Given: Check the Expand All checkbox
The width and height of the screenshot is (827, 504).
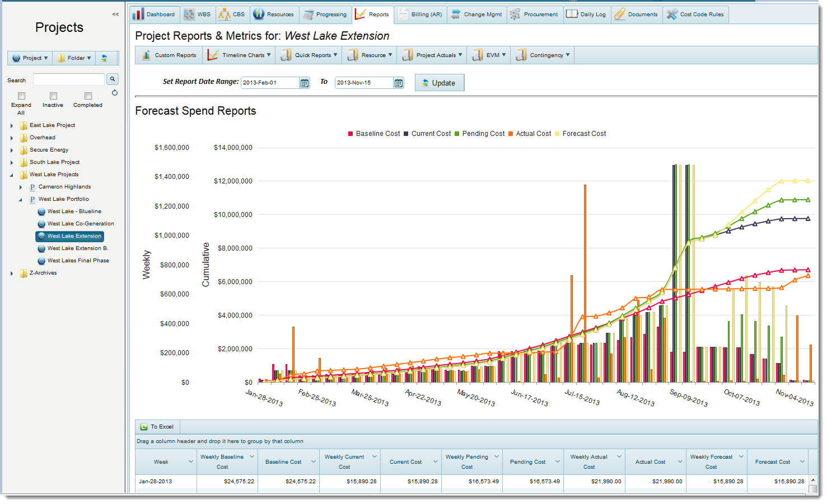Looking at the screenshot, I should pyautogui.click(x=21, y=96).
